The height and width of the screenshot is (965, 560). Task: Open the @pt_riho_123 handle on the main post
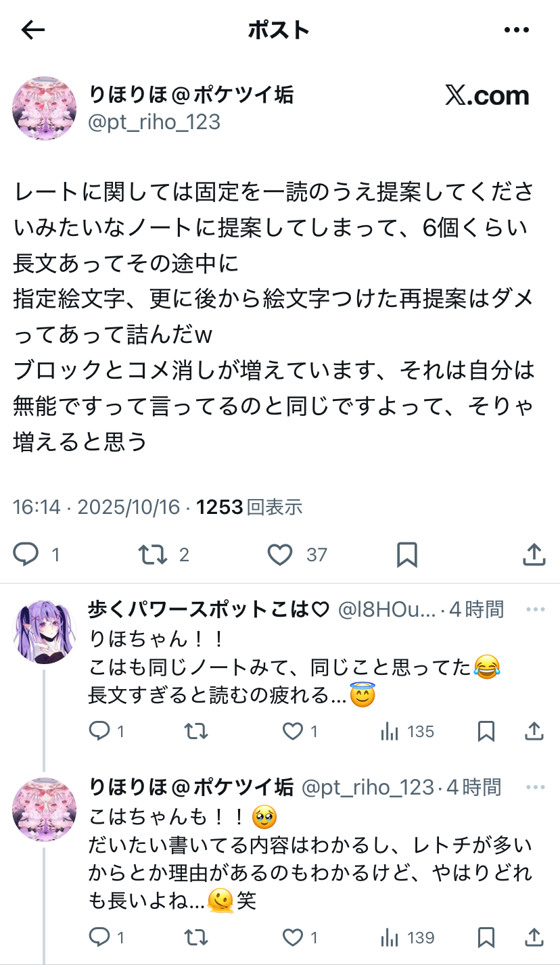(155, 122)
